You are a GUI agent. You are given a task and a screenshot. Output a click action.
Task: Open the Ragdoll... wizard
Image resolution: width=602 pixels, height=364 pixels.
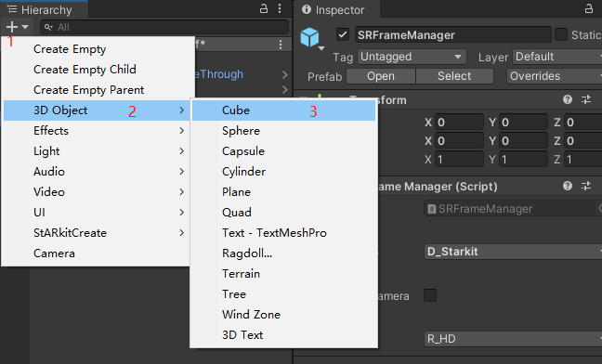click(283, 253)
